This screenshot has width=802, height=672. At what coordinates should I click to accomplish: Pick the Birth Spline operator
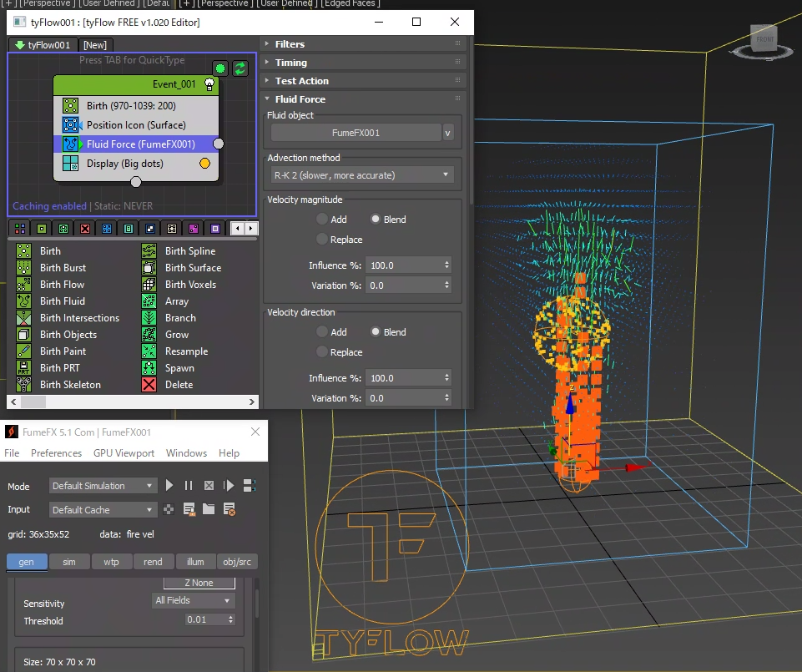click(179, 251)
